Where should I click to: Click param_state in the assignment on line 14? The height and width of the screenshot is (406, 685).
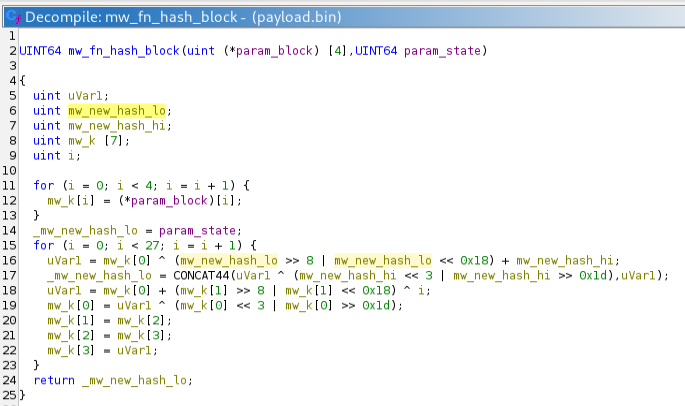197,230
